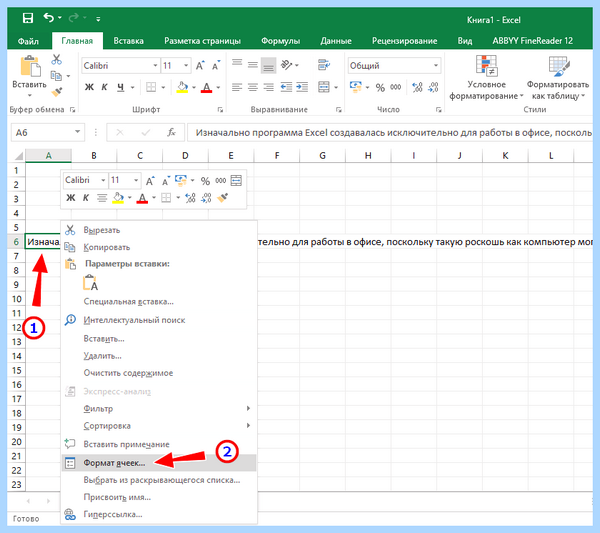Switch to the Данные tab
This screenshot has width=600, height=533.
click(x=336, y=41)
